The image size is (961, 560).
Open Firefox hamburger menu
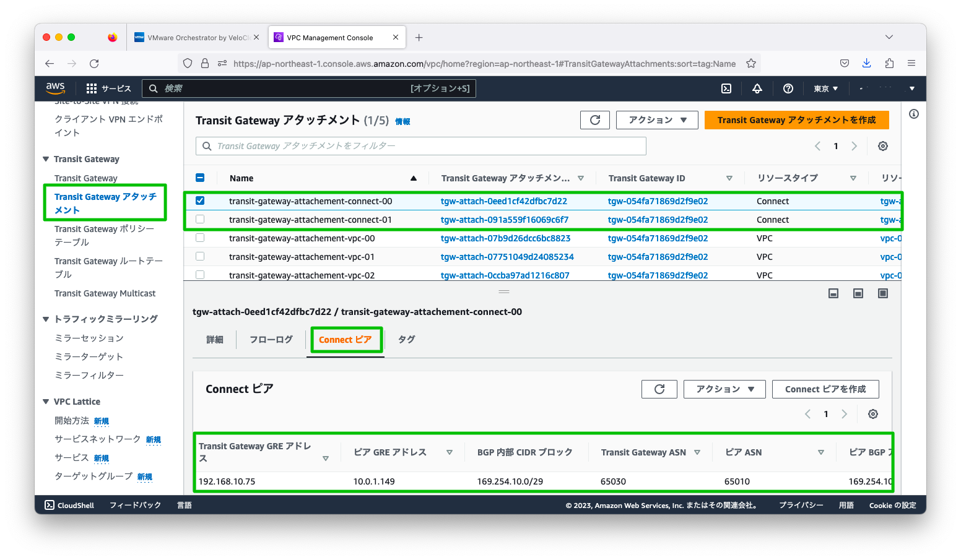[x=911, y=63]
